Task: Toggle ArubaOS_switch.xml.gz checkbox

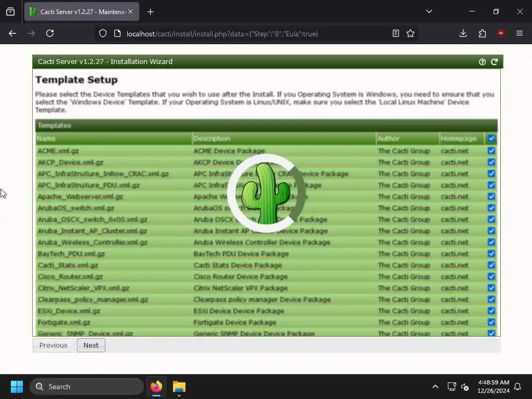Action: point(491,208)
